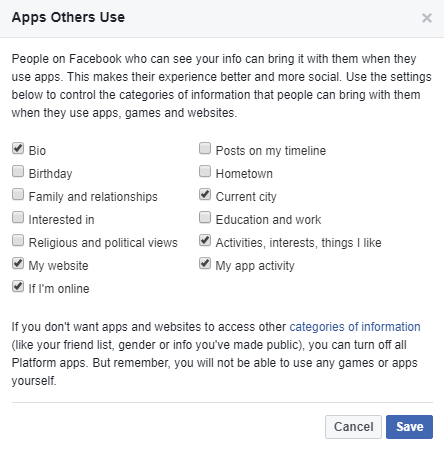Uncheck the My website checkbox
The width and height of the screenshot is (444, 449).
18,263
